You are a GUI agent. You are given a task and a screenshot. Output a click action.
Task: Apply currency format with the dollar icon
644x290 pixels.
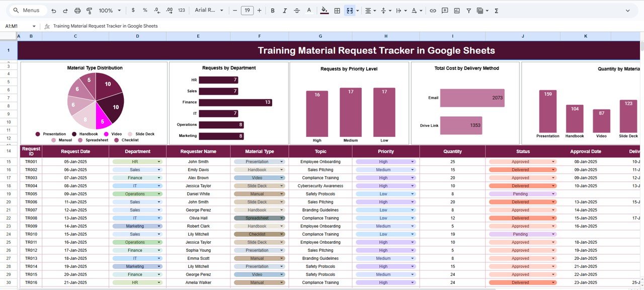tap(133, 10)
